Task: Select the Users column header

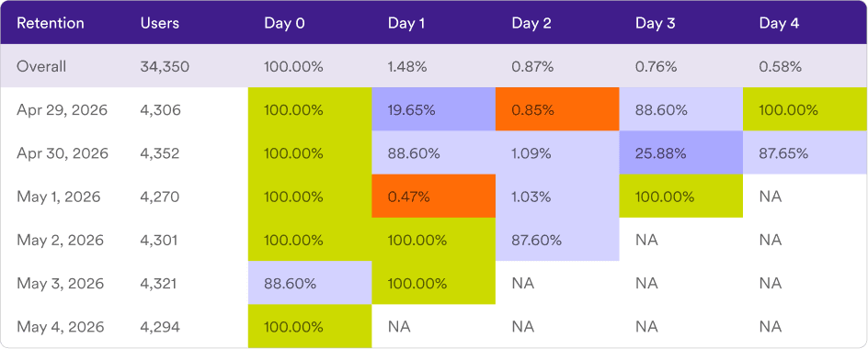Action: [x=159, y=23]
